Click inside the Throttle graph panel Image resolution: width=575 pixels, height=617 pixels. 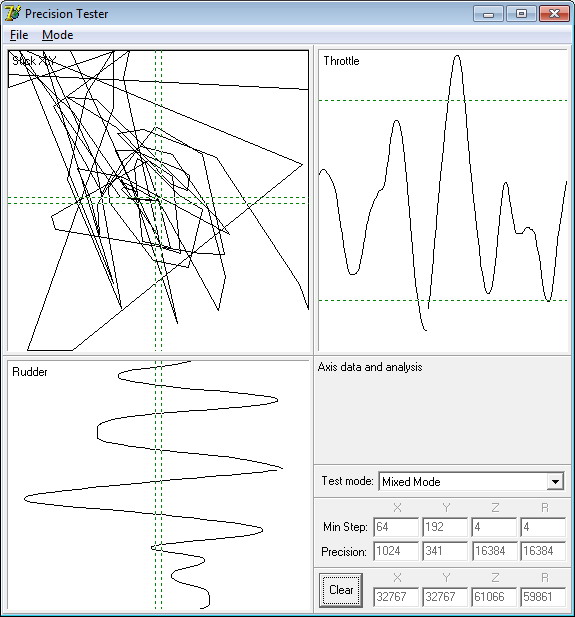click(x=443, y=200)
